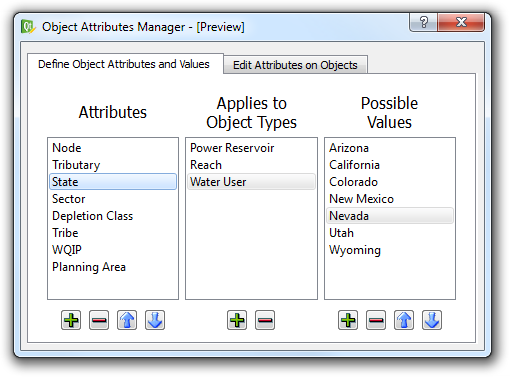Select the Node attribute

point(113,148)
